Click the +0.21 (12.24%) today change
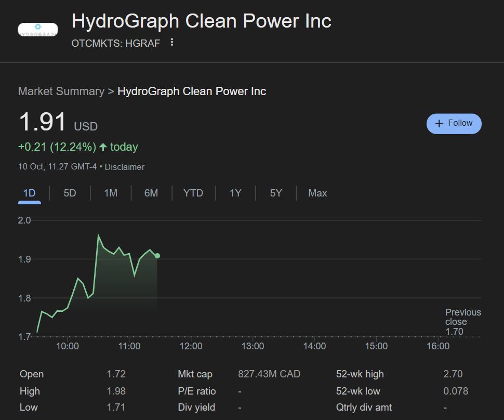This screenshot has width=504, height=420. coord(78,147)
